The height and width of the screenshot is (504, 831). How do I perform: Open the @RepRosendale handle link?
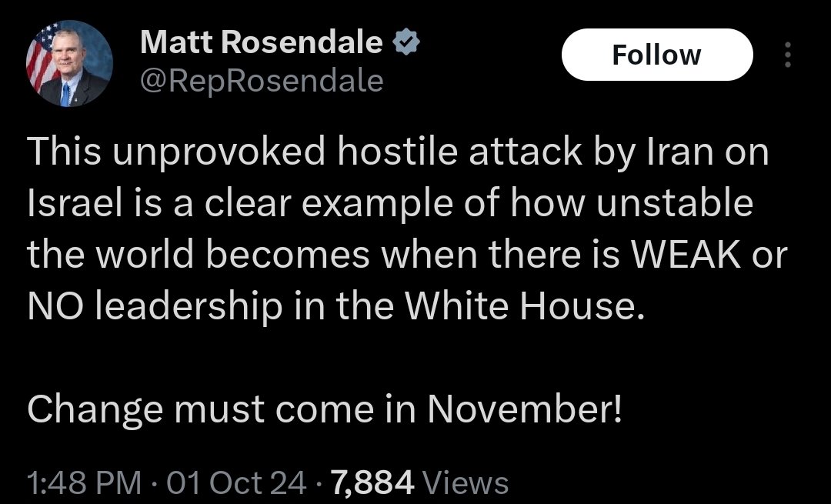pos(262,80)
